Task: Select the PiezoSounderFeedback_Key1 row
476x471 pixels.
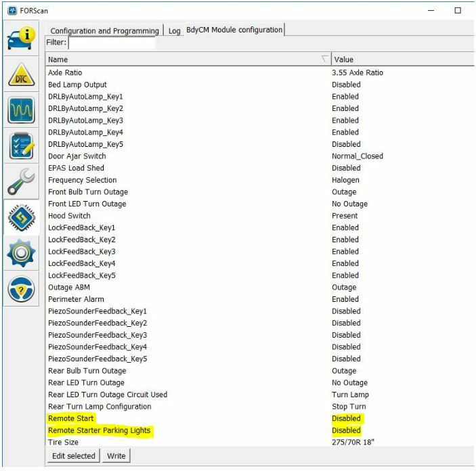Action: coord(260,311)
